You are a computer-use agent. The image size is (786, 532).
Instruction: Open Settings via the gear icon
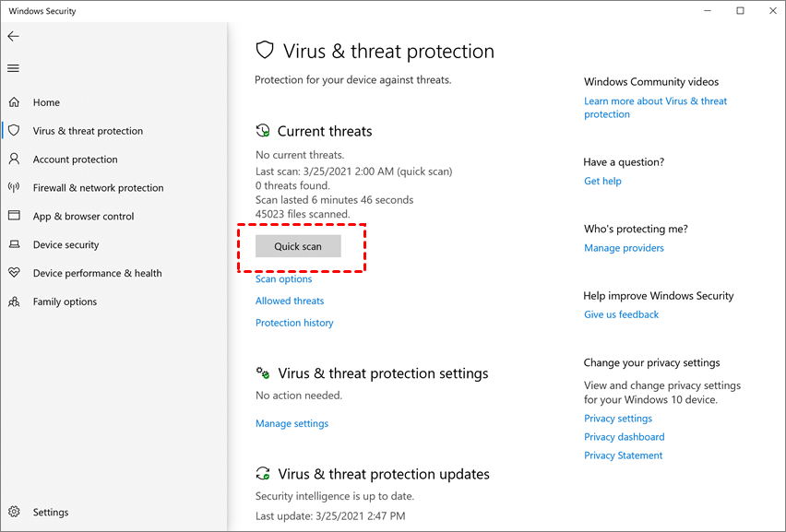(14, 512)
